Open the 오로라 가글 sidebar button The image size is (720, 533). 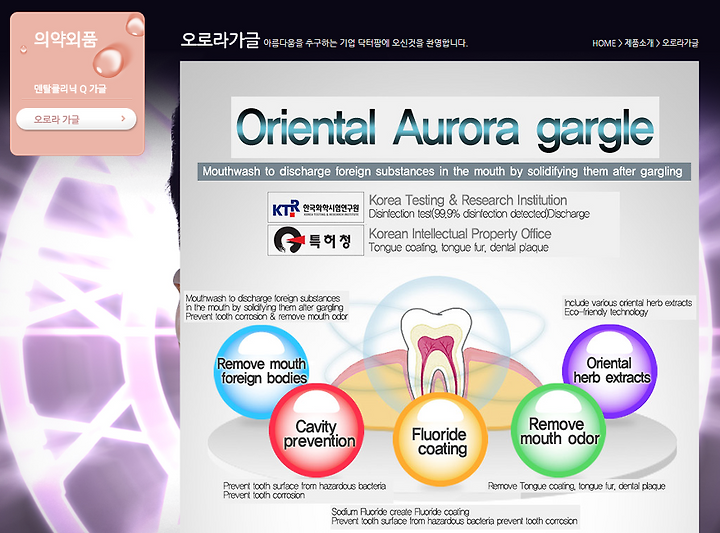point(76,119)
